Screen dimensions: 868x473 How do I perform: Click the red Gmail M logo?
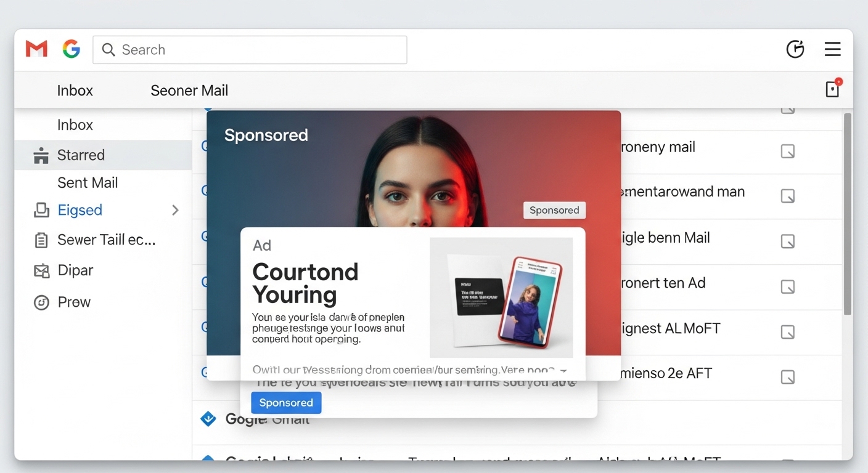36,49
